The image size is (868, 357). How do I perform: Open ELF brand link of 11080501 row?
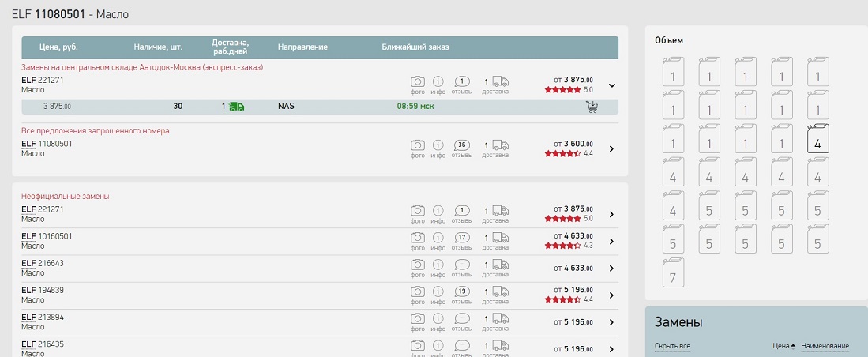tap(28, 144)
